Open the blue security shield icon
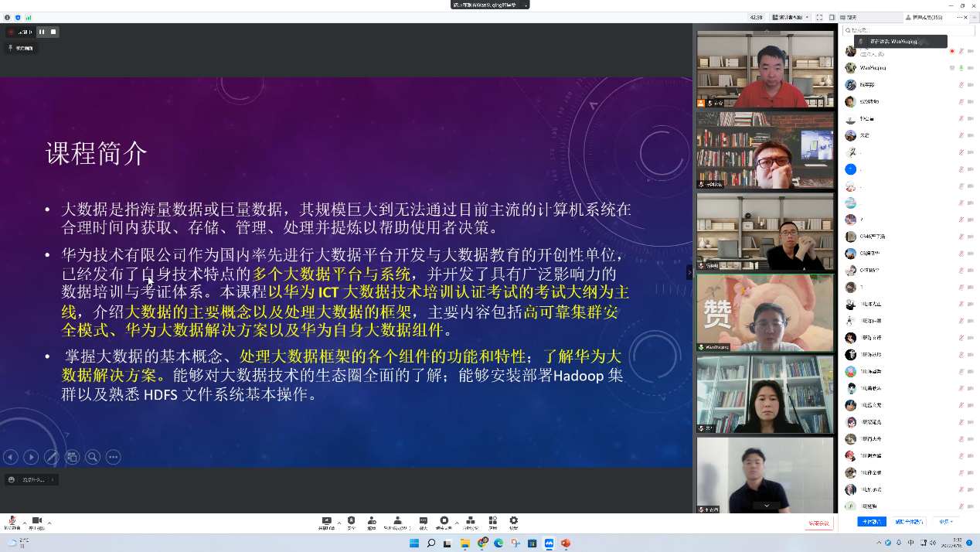This screenshot has height=552, width=980. (x=18, y=17)
